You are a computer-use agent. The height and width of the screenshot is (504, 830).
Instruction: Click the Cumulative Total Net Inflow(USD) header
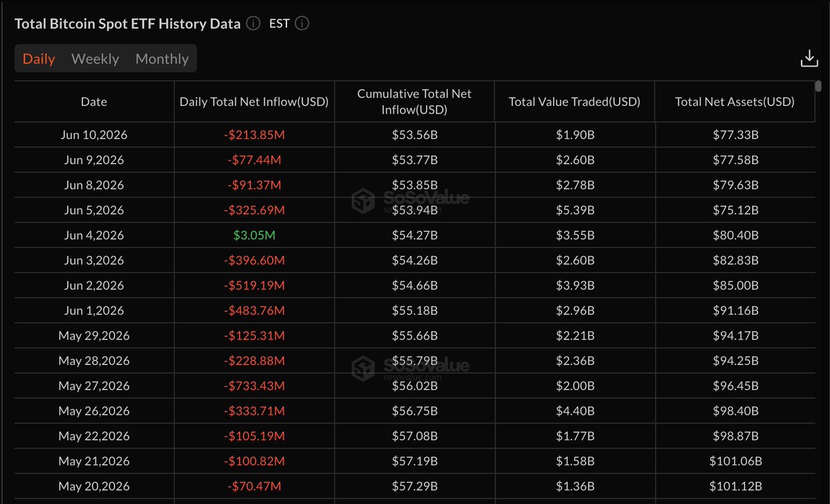pos(414,102)
